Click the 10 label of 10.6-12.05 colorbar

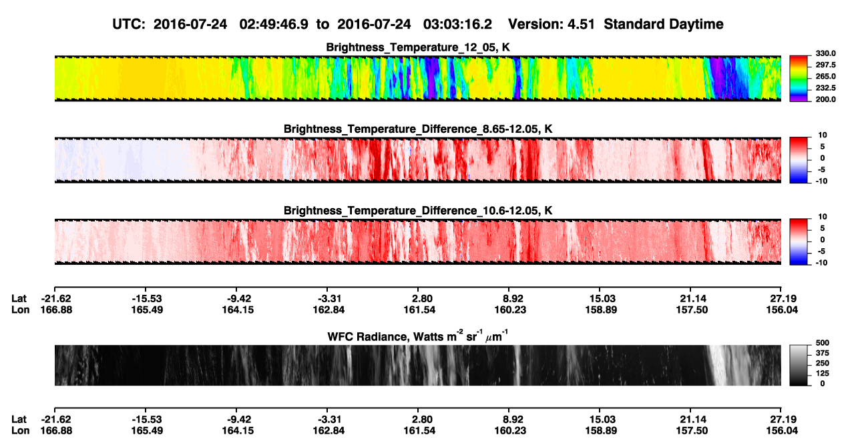point(821,217)
